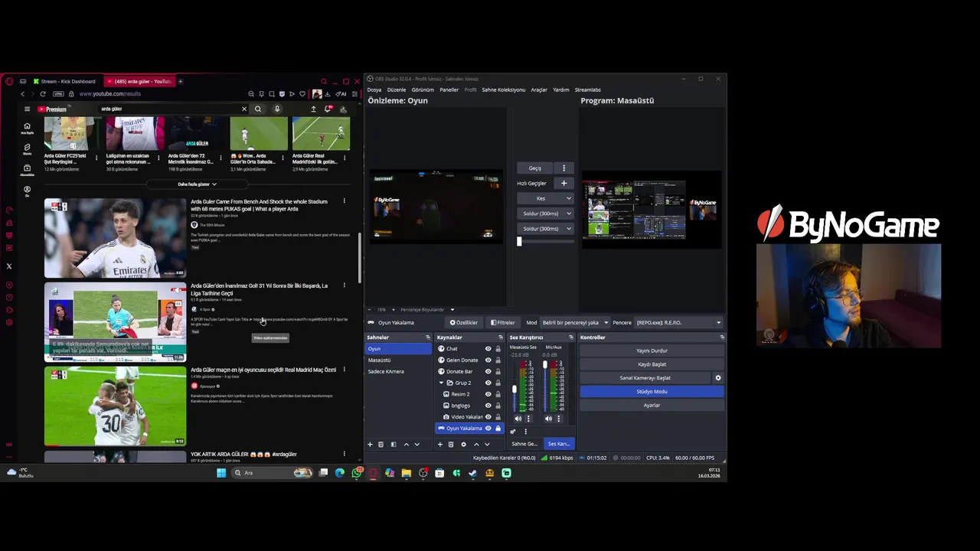This screenshot has height=551, width=980.
Task: Switch to the Ses Karıştırıcı dock tab
Action: [558, 444]
